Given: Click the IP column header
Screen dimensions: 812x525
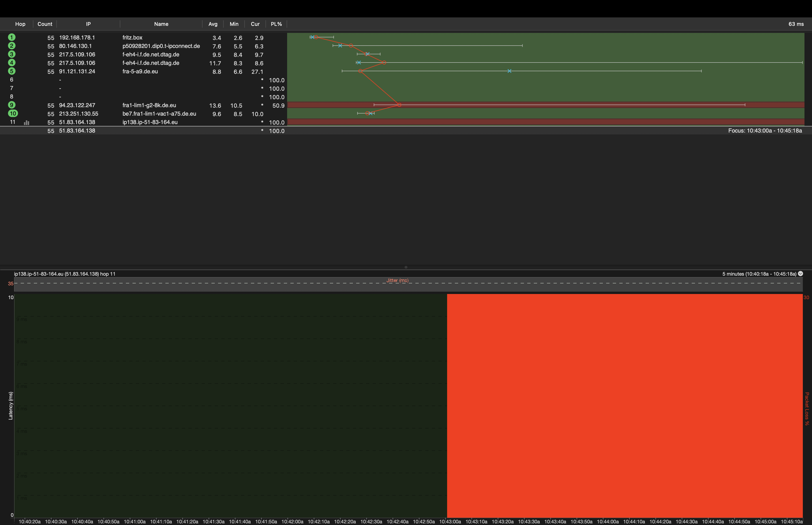Looking at the screenshot, I should pos(88,24).
